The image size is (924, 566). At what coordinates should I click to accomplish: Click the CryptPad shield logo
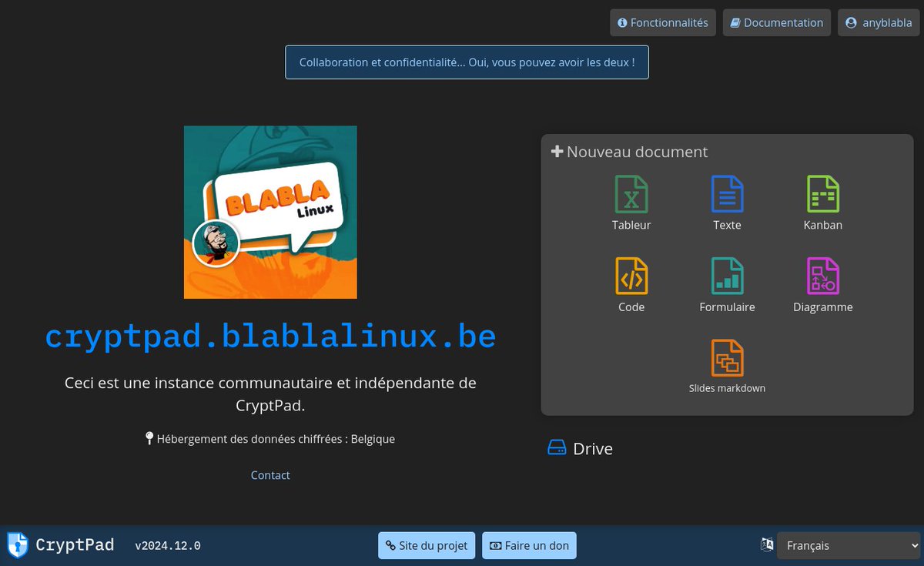click(18, 545)
